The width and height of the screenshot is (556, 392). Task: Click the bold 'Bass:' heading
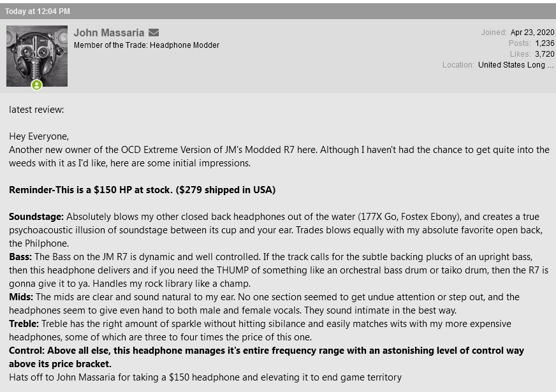(x=21, y=257)
